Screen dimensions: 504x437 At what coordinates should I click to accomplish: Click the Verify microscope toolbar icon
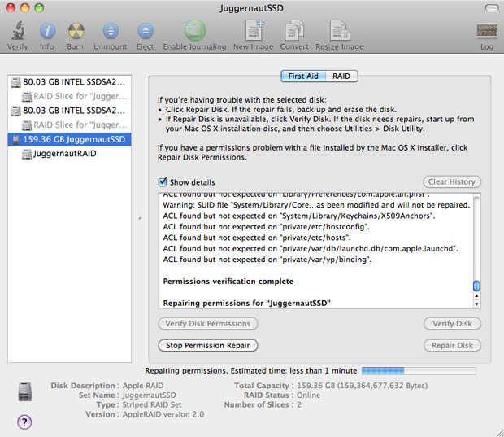tap(19, 31)
